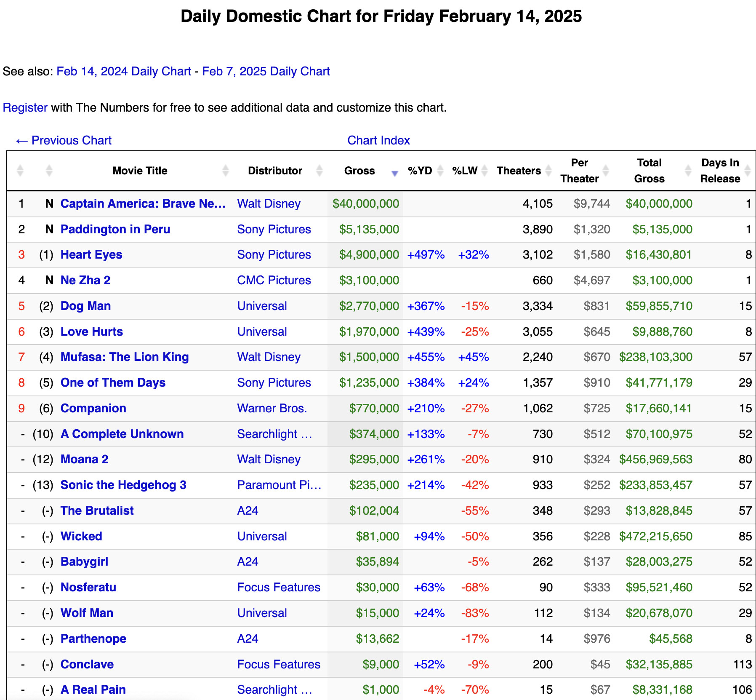Open the Babygirl movie page

(85, 561)
